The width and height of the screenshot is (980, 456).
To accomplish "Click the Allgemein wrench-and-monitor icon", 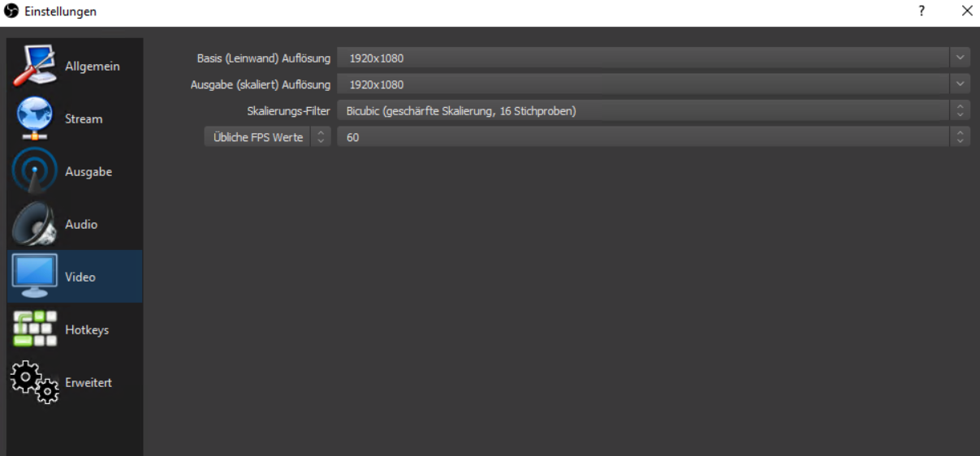I will (x=34, y=66).
